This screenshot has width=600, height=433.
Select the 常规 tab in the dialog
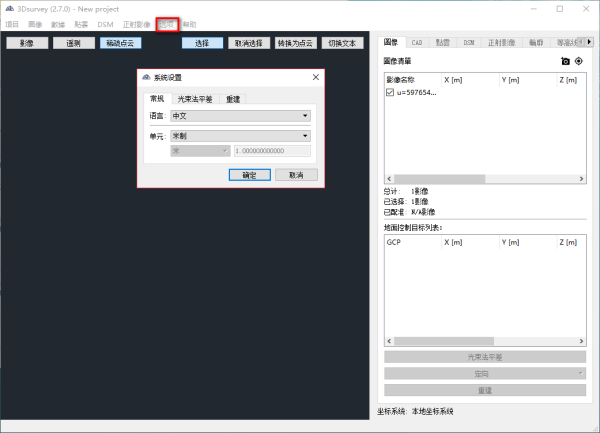[157, 99]
